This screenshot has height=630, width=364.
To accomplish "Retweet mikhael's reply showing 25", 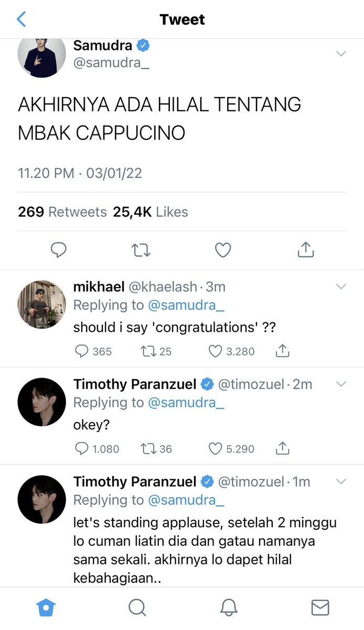I will [147, 351].
